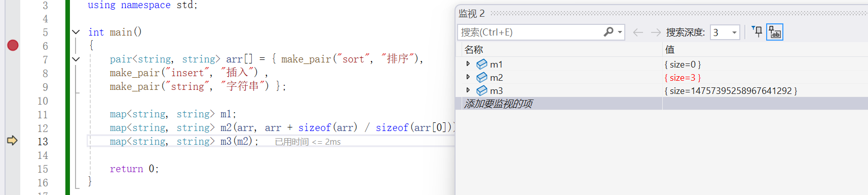Image resolution: width=868 pixels, height=195 pixels.
Task: Click m3(m2) on line 13
Action: [237, 141]
